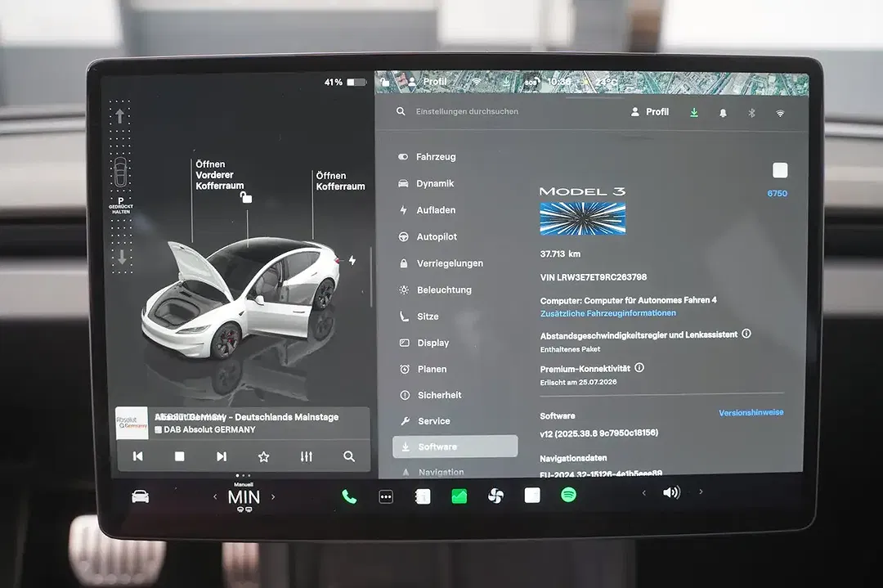Image resolution: width=883 pixels, height=588 pixels.
Task: Click the white square icon near 6750
Action: pos(780,170)
